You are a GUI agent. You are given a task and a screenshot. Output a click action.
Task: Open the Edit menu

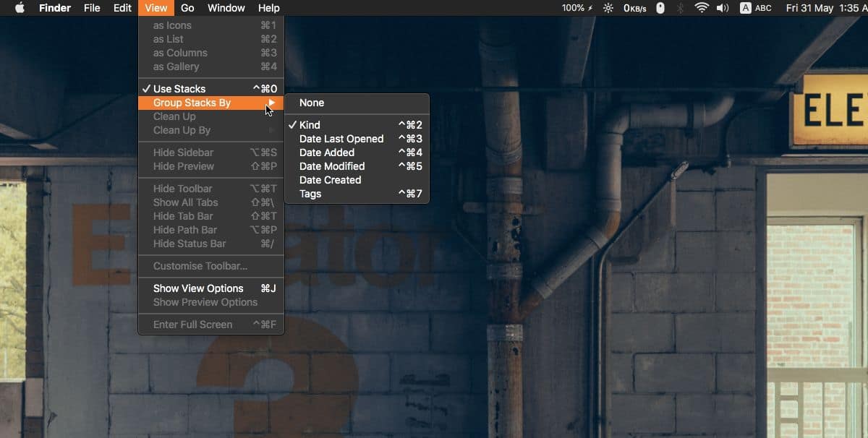[122, 8]
